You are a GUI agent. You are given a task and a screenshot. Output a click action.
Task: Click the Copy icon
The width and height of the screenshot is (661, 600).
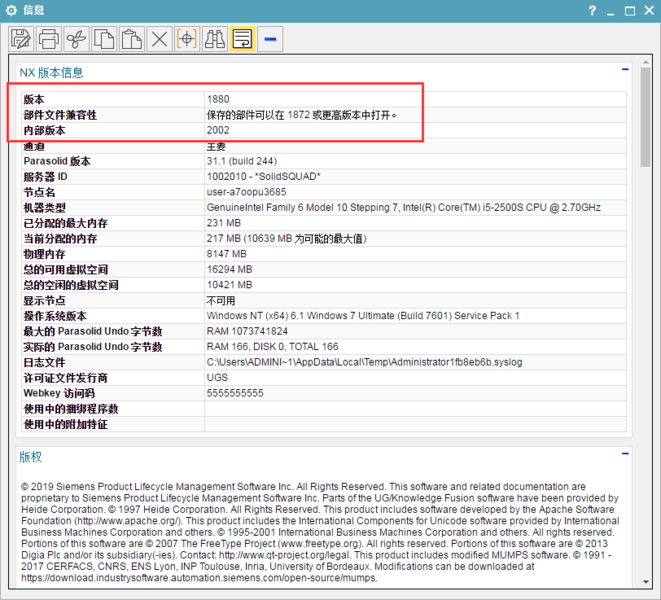click(x=104, y=39)
